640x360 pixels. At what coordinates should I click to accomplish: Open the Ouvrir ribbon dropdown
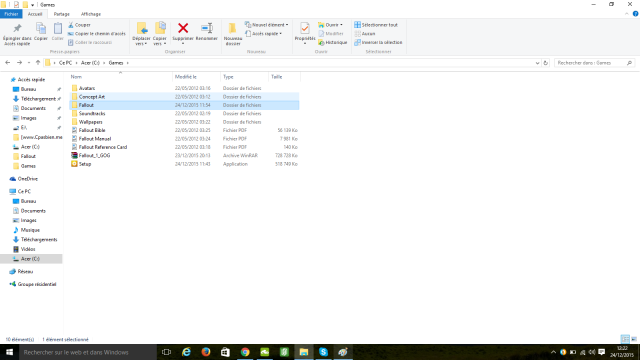pos(330,25)
